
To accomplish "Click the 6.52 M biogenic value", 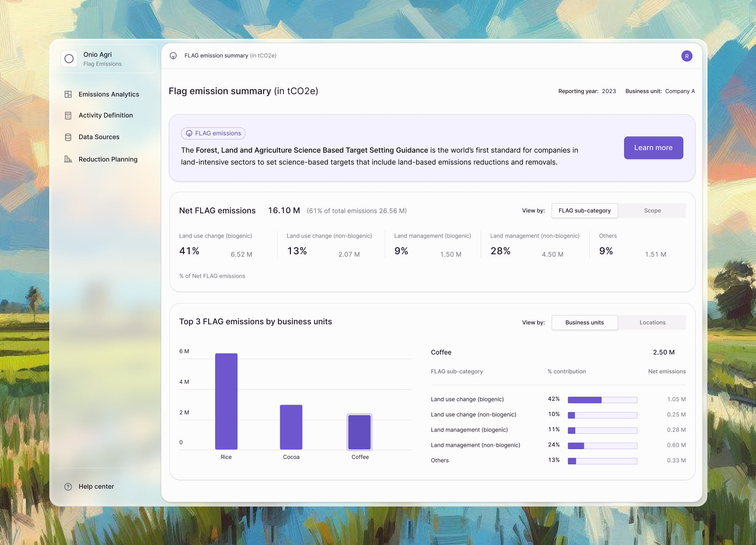I will [x=241, y=254].
